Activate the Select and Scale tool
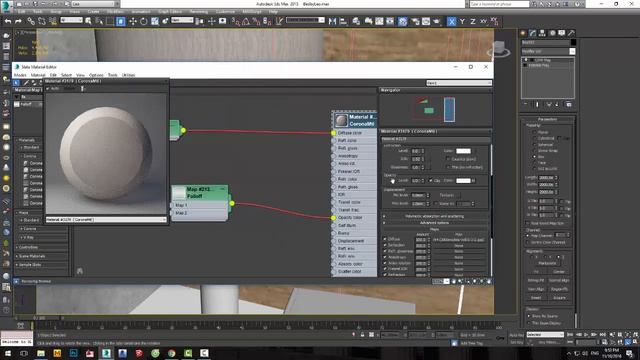Image resolution: width=640 pixels, height=360 pixels. [x=155, y=21]
